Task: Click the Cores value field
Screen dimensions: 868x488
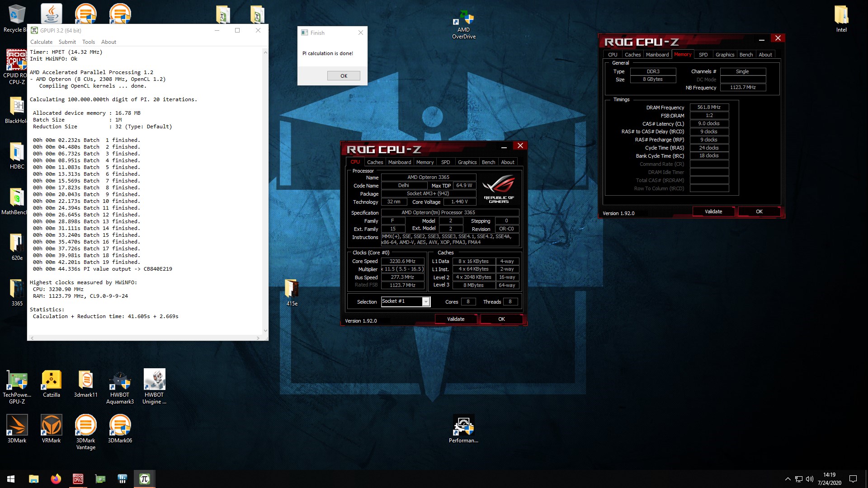Action: (x=468, y=302)
